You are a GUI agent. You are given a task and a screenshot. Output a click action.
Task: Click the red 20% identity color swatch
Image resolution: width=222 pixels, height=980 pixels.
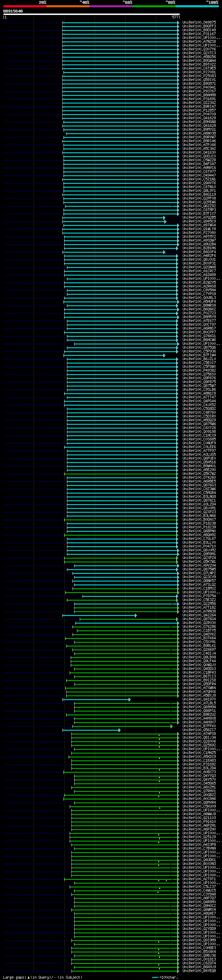(x=25, y=6)
